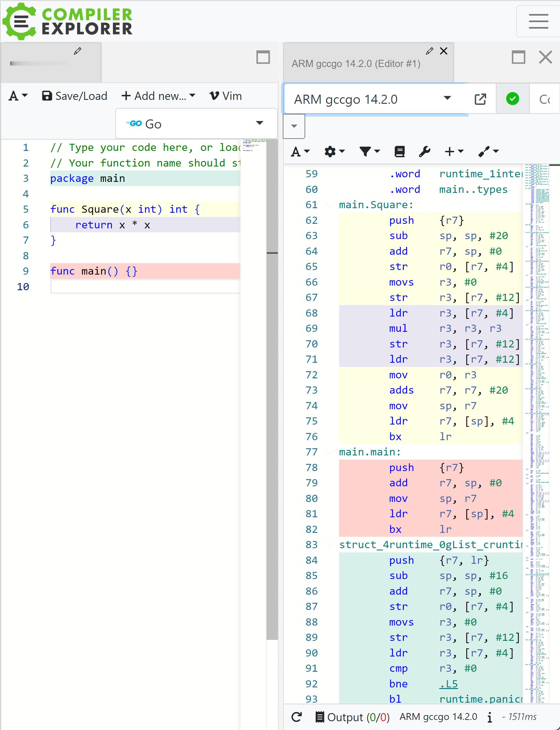The width and height of the screenshot is (560, 730).
Task: Open the Compiler Explorer logo home link
Action: click(x=67, y=21)
